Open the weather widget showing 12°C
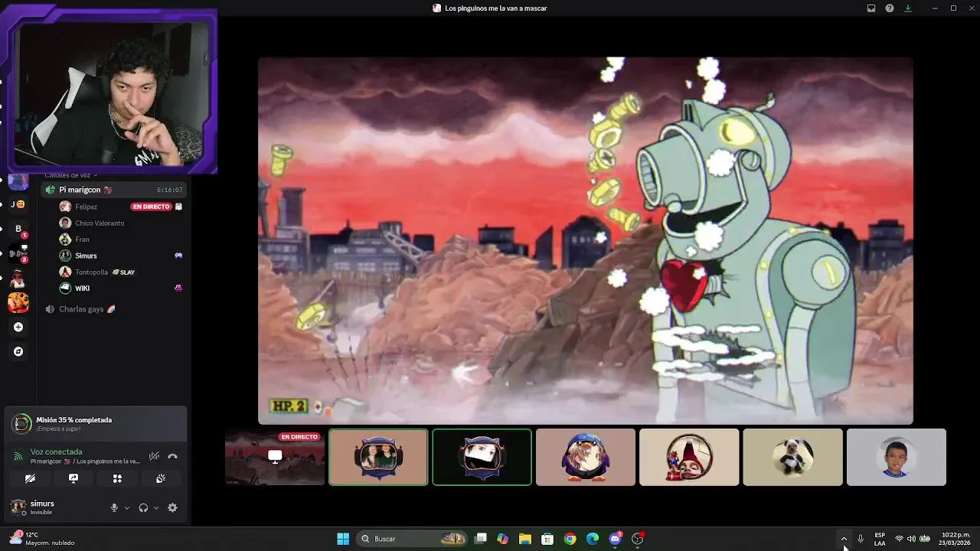 (42, 539)
